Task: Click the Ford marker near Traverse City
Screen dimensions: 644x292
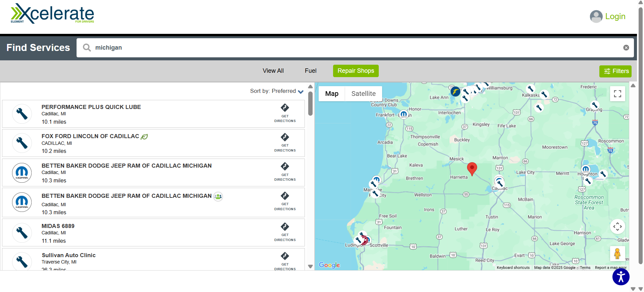Action: 455,91
